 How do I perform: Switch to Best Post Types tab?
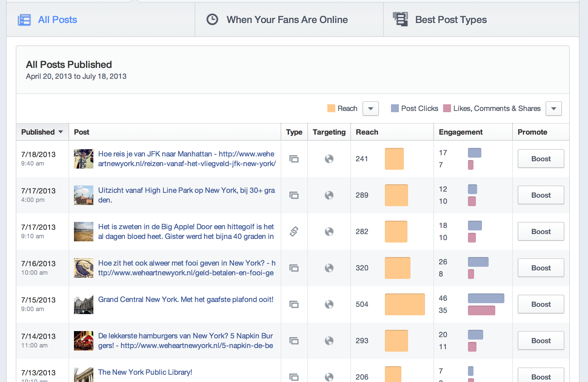(x=451, y=20)
